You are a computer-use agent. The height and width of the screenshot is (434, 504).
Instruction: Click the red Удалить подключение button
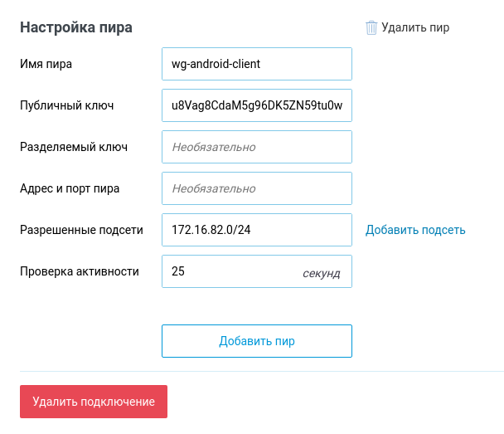point(94,402)
